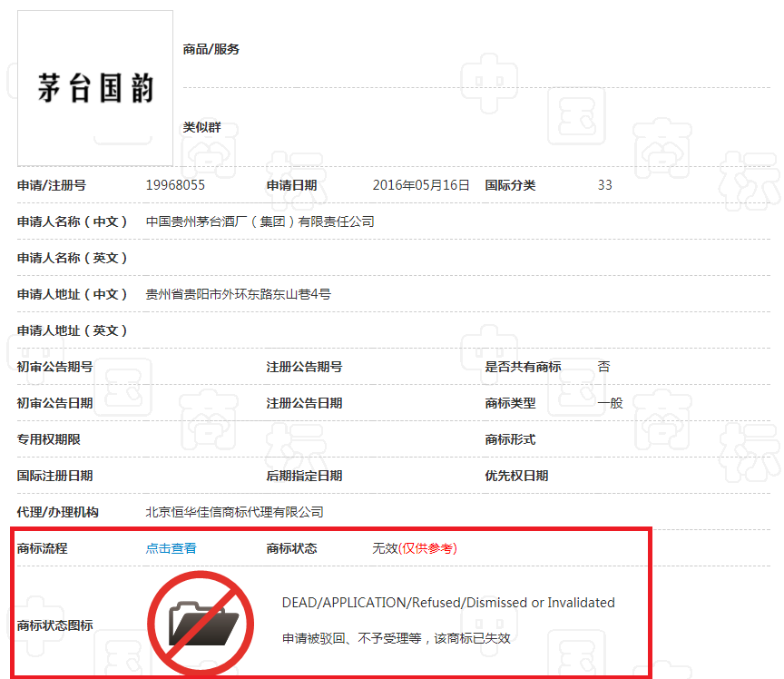The image size is (784, 679).
Task: Select the address 贵州省贵阳市外环东路东山巷4号
Action: [x=238, y=294]
